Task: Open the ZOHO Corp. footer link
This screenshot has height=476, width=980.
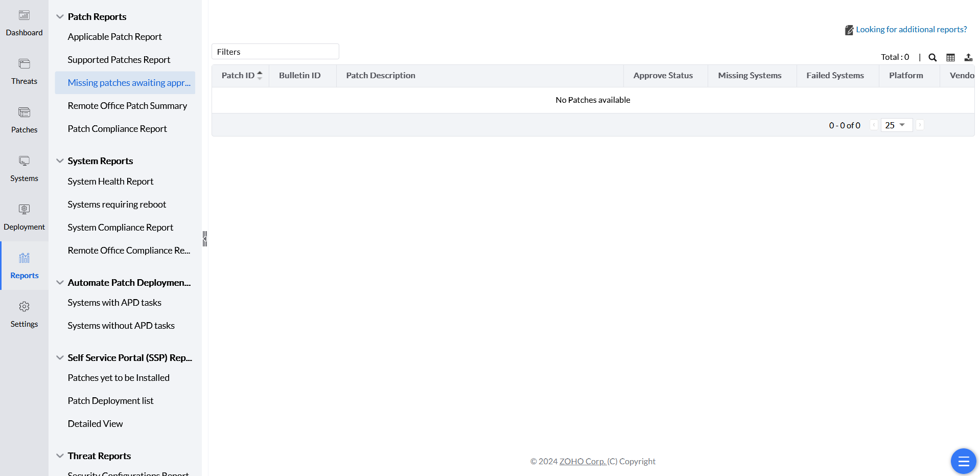Action: (582, 461)
